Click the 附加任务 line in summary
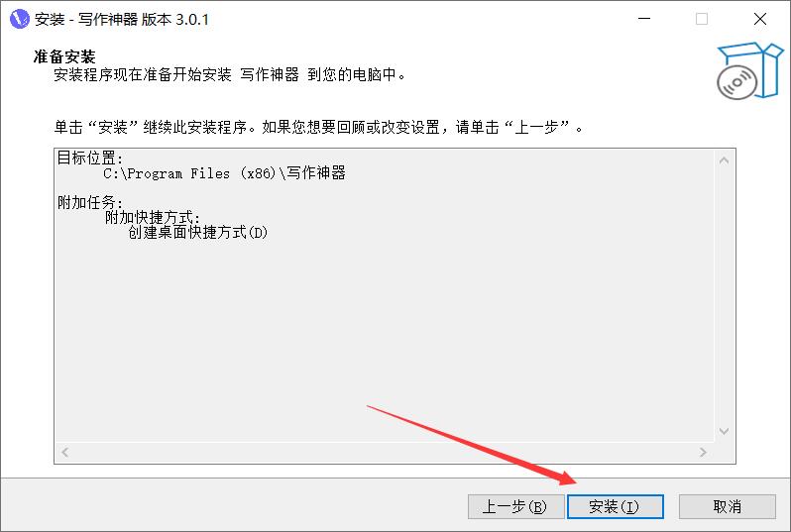 90,202
